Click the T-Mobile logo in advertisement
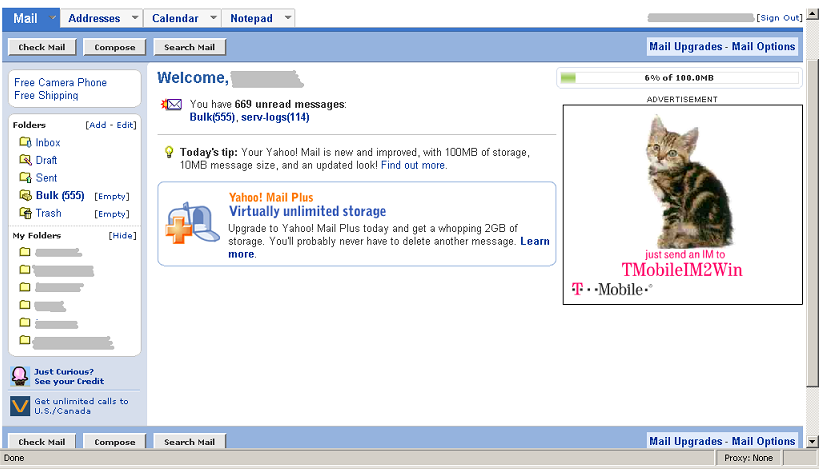This screenshot has height=469, width=819. [x=611, y=289]
